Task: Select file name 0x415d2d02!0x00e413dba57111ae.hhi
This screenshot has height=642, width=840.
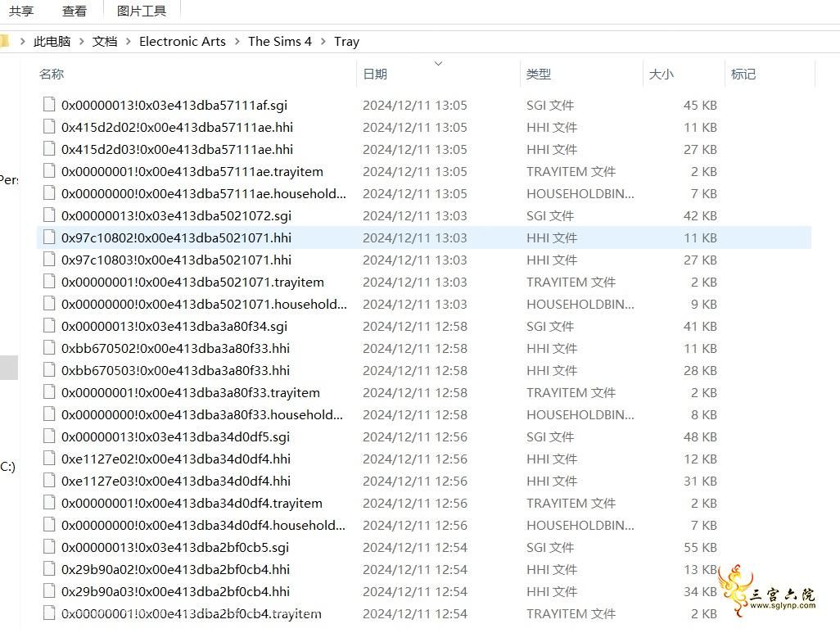Action: [177, 127]
